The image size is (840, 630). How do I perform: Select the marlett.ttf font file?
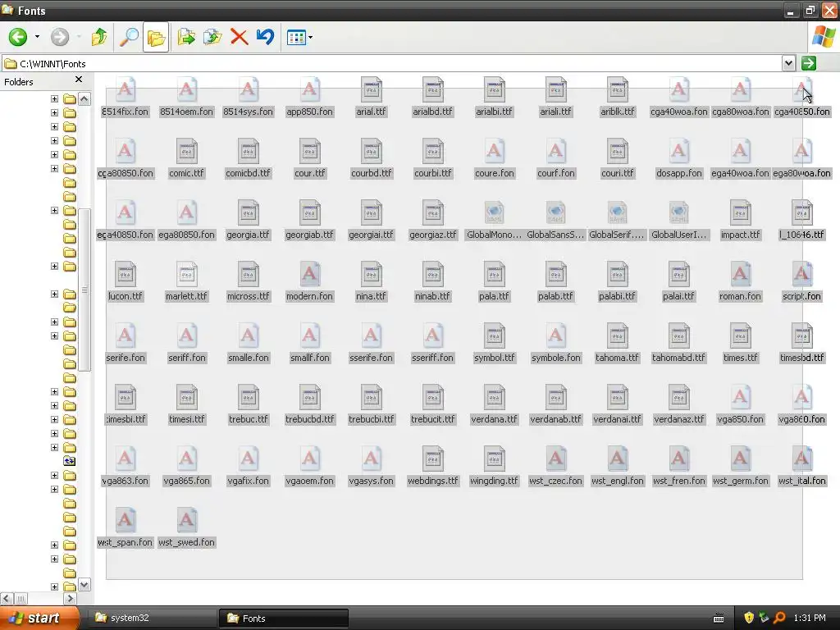(186, 282)
